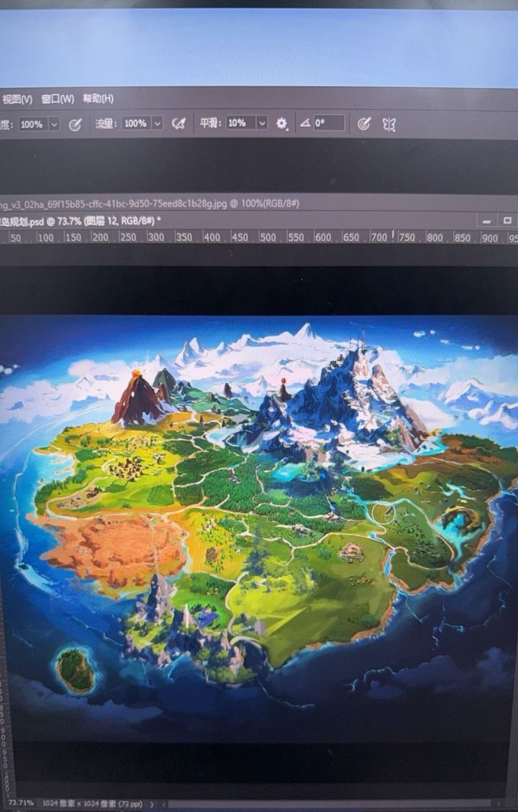
Task: Click the small island in the canvas
Action: 75,670
